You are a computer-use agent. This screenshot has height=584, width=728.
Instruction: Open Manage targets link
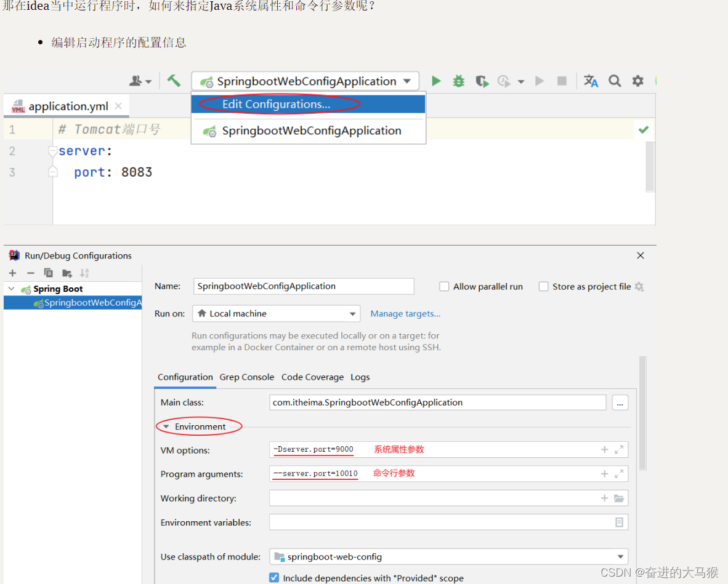pos(405,313)
